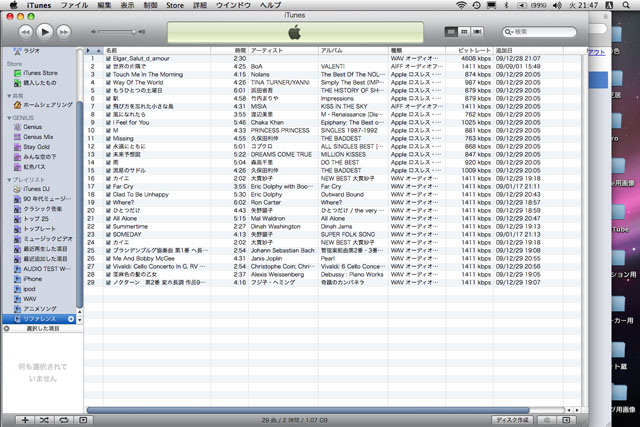640x427 pixels.
Task: Switch to list view
Action: (451, 31)
